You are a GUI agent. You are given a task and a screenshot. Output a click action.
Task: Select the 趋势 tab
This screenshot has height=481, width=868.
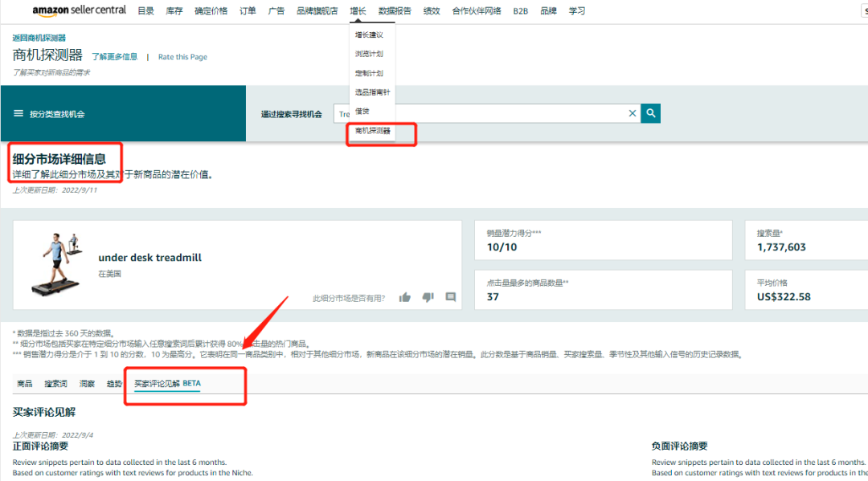coord(113,383)
